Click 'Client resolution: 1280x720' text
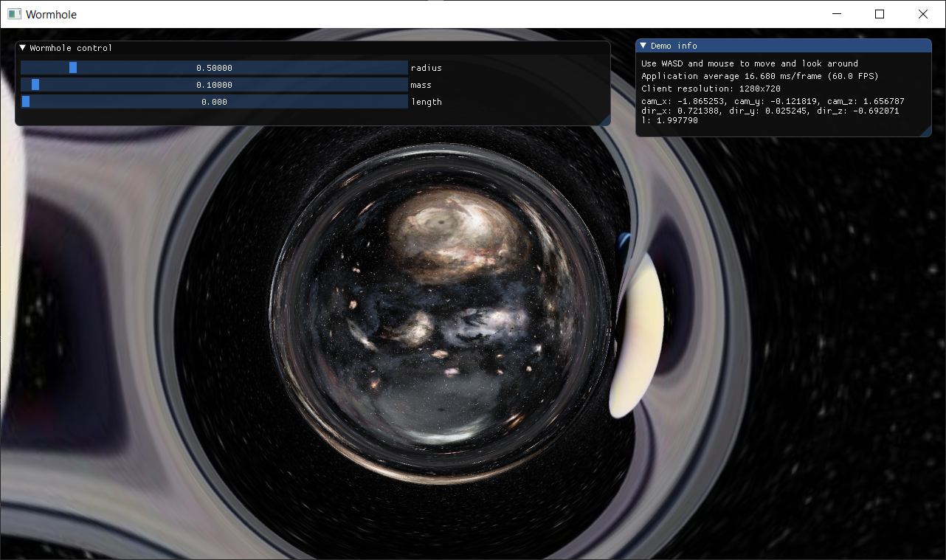 [x=711, y=89]
